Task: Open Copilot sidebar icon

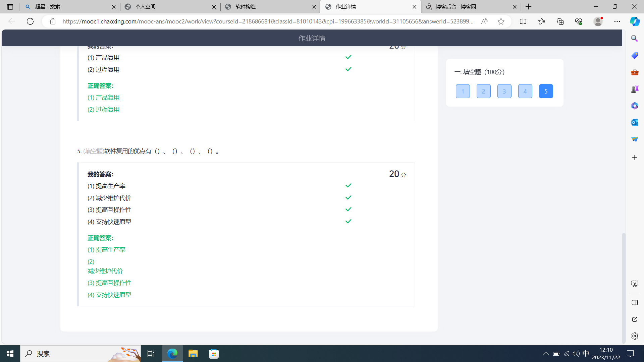Action: pyautogui.click(x=635, y=21)
